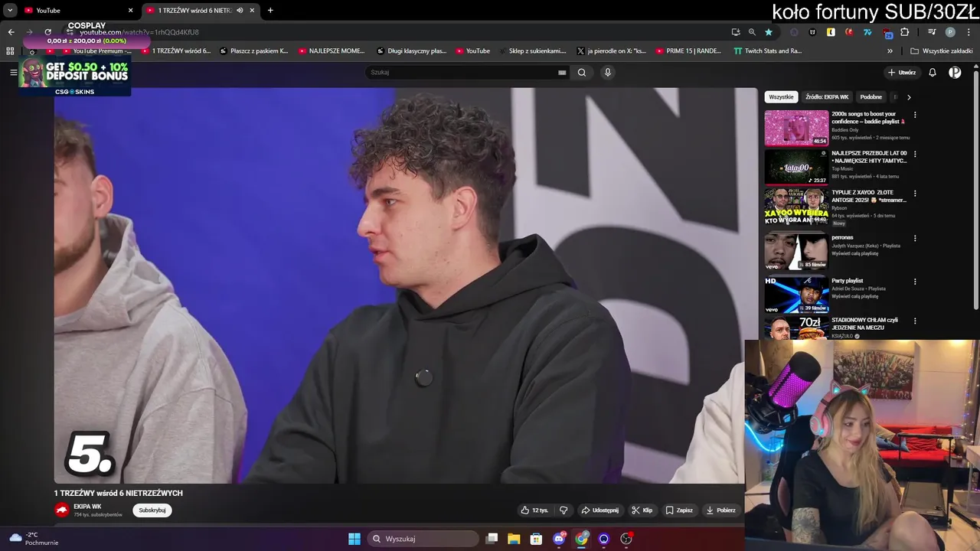Open more options for 2000s songs video

(915, 115)
